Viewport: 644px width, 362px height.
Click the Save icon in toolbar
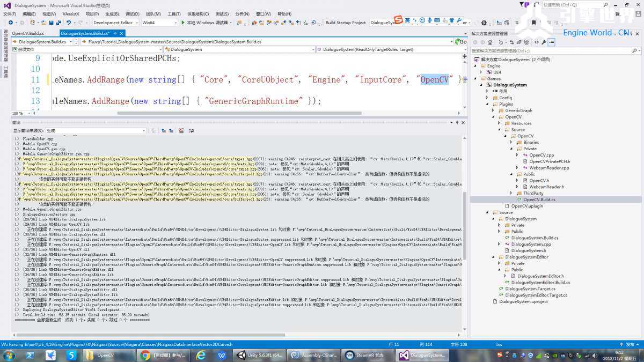pyautogui.click(x=51, y=23)
